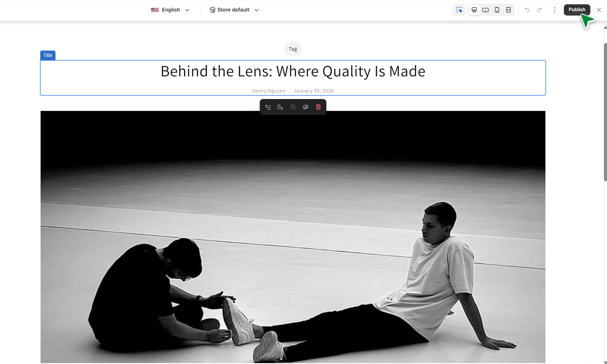This screenshot has height=364, width=607.
Task: Move Title block up
Action: pyautogui.click(x=268, y=107)
